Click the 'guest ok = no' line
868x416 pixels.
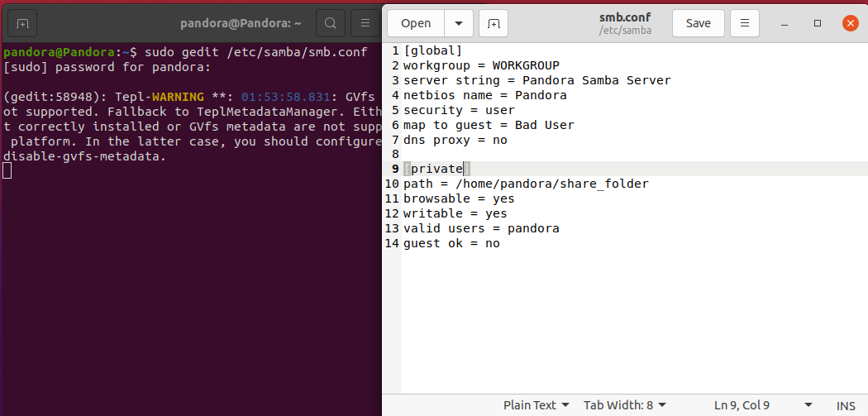point(451,243)
